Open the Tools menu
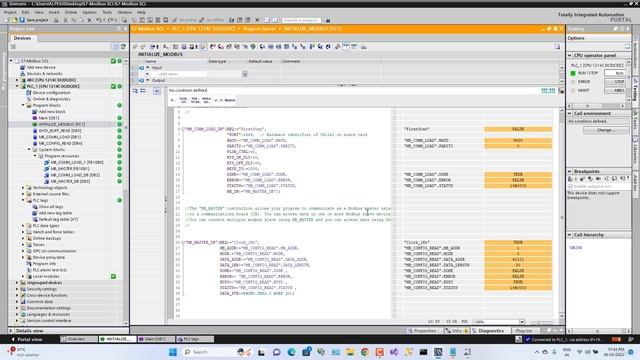Screen dimensions: 640x360 click(x=107, y=12)
